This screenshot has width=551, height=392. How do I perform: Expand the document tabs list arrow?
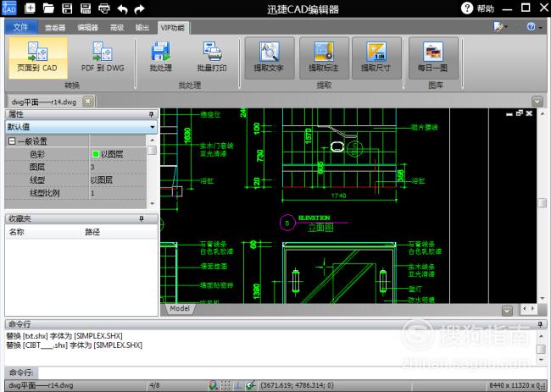[x=537, y=102]
